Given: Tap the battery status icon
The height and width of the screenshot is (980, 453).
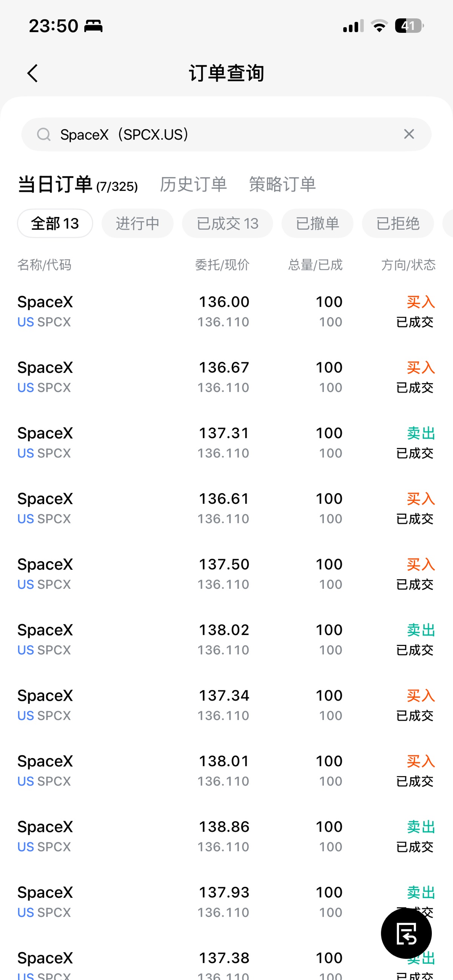Looking at the screenshot, I should (409, 26).
